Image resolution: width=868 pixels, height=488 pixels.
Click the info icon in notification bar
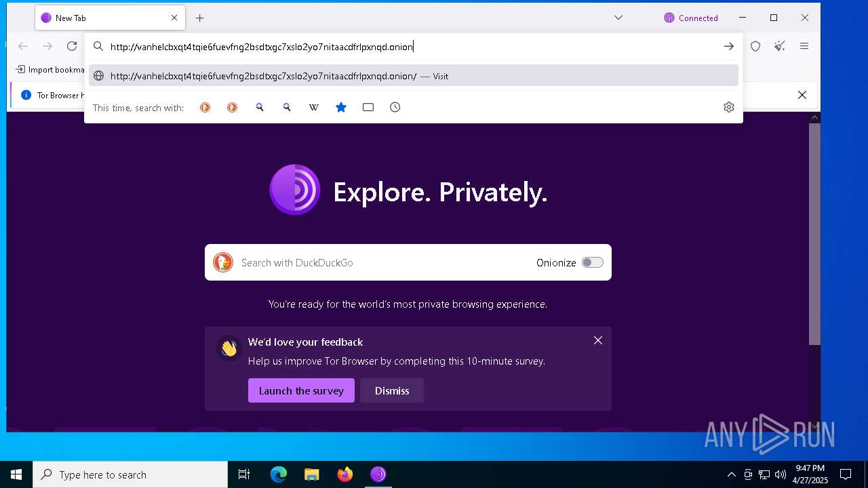(x=26, y=95)
